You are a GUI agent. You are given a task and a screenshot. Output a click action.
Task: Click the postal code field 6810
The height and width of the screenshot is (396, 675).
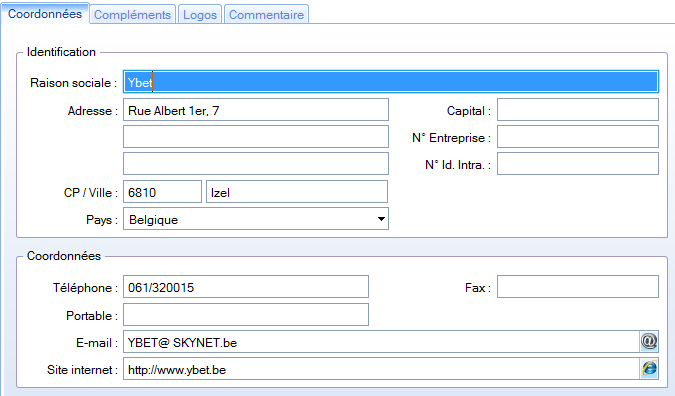tap(162, 192)
